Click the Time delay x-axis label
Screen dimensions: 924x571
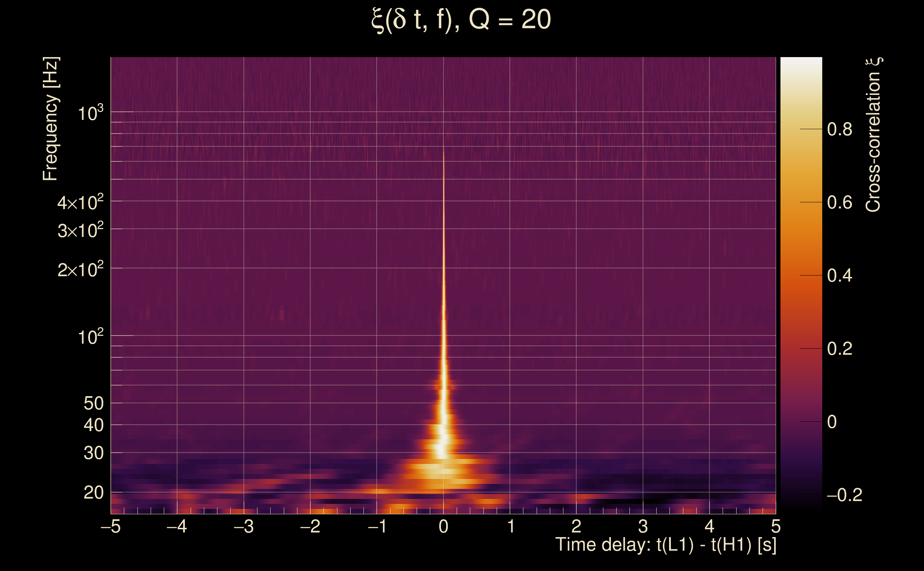click(666, 545)
